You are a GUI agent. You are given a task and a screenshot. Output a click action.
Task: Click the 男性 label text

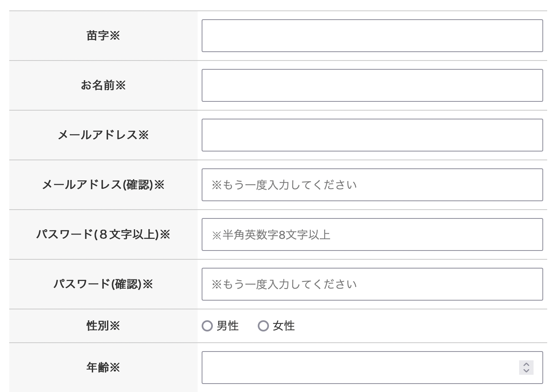pos(228,326)
